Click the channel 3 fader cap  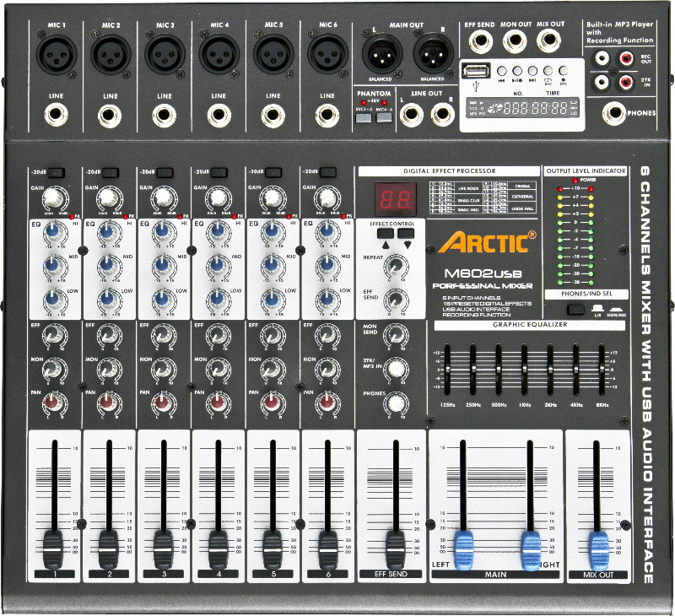point(162,550)
